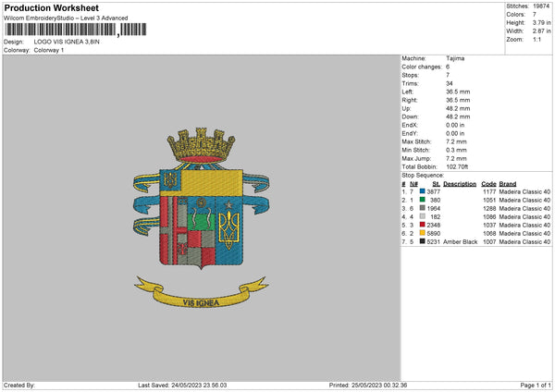Screen dimensions: 555x392
Task: Click the black thread swatch, Amber Black
Action: click(x=423, y=241)
